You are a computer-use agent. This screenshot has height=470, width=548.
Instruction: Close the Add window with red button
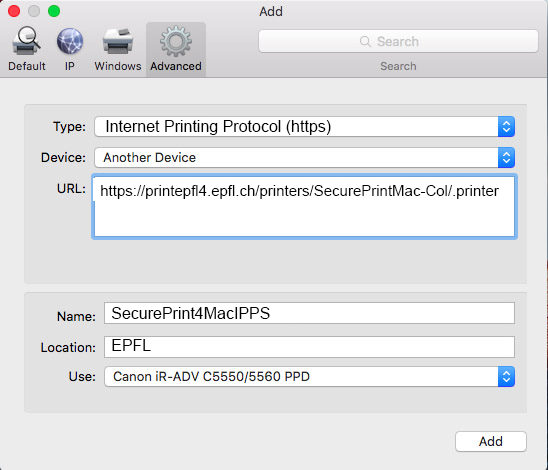[14, 11]
